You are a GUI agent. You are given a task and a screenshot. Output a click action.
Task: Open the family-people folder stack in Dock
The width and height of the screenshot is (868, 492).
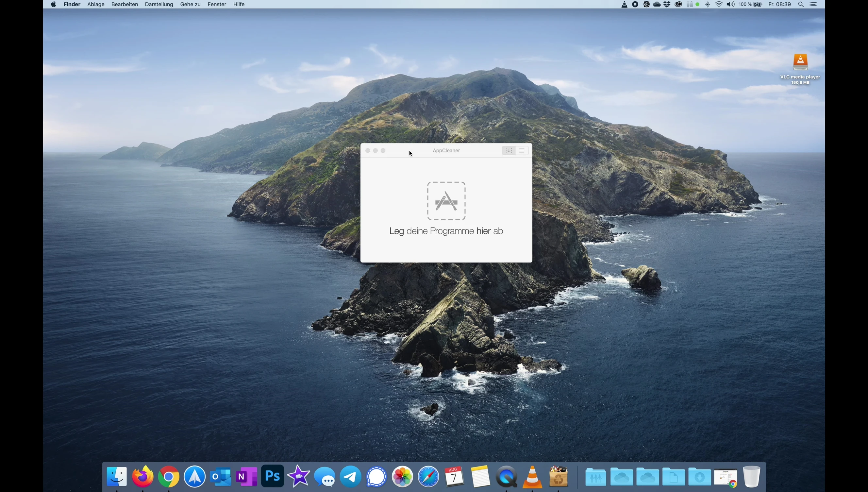tap(596, 477)
